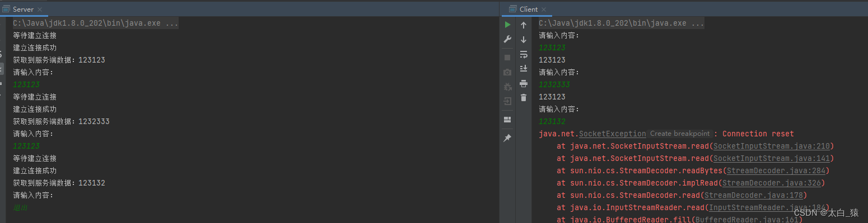Rerun the Client with the green play icon
The image size is (868, 223).
tap(507, 25)
